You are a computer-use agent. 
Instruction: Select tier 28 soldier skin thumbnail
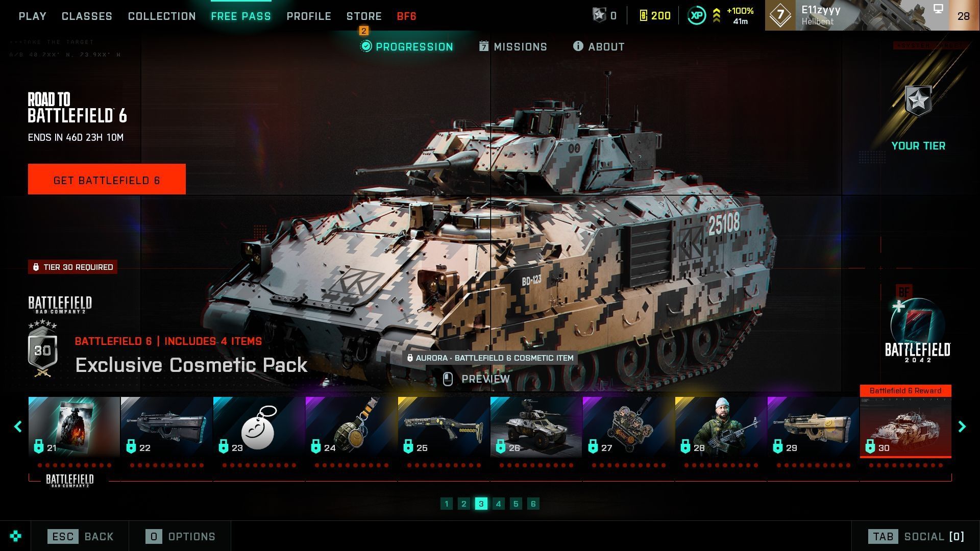pos(721,427)
